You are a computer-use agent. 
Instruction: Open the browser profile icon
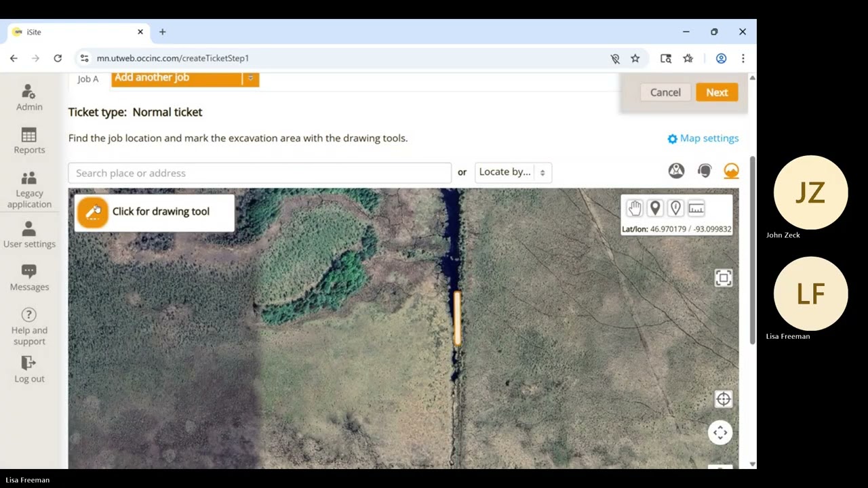pyautogui.click(x=722, y=59)
